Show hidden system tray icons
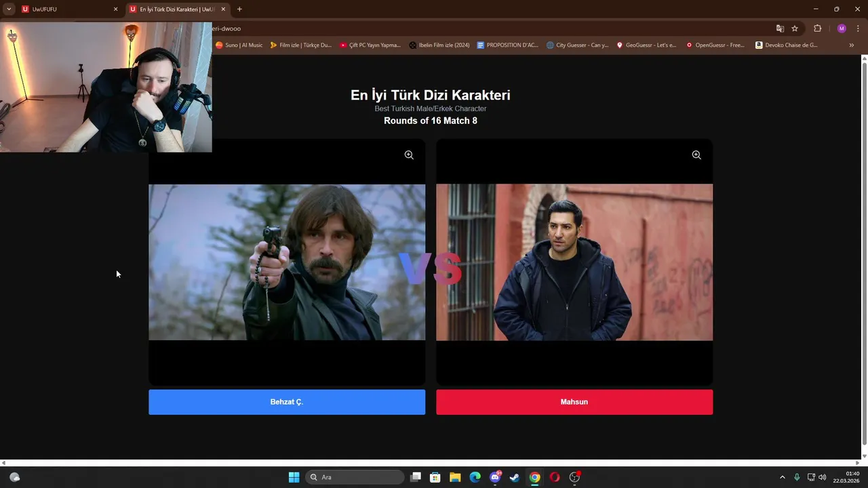The image size is (868, 488). (782, 477)
